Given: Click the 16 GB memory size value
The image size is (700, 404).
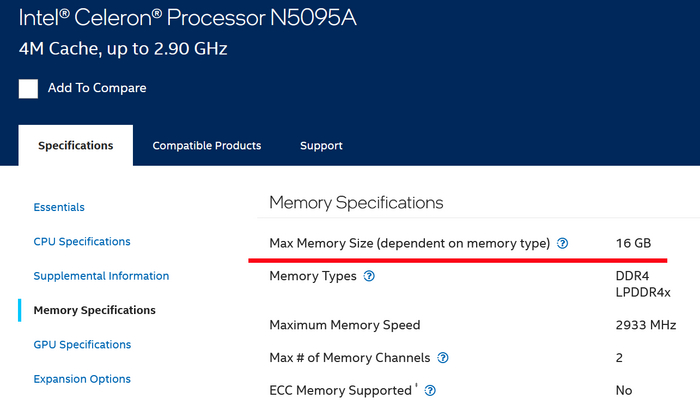Looking at the screenshot, I should [x=634, y=243].
